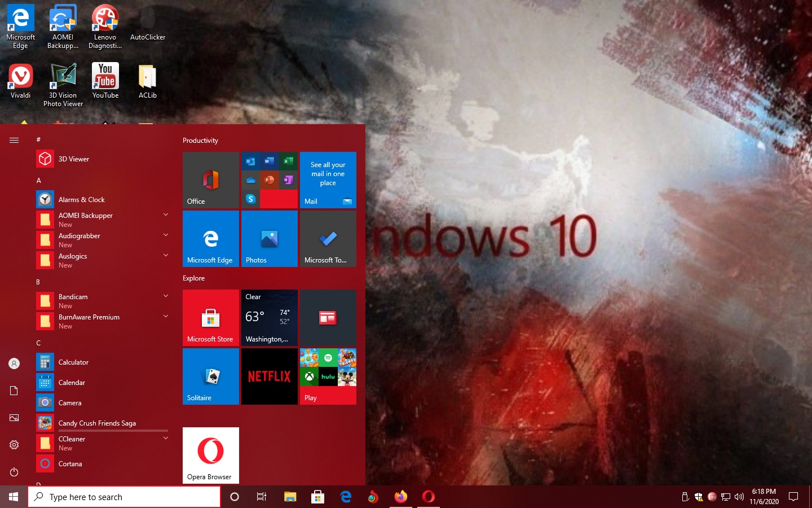This screenshot has height=508, width=812.
Task: Open the Photos tile
Action: pos(270,239)
